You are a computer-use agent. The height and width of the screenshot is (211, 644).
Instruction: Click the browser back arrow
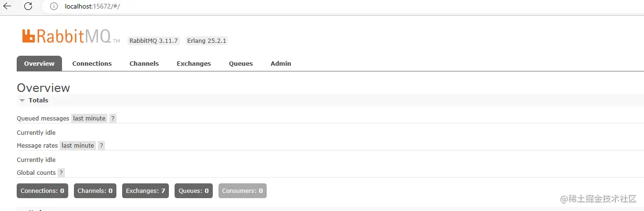7,6
